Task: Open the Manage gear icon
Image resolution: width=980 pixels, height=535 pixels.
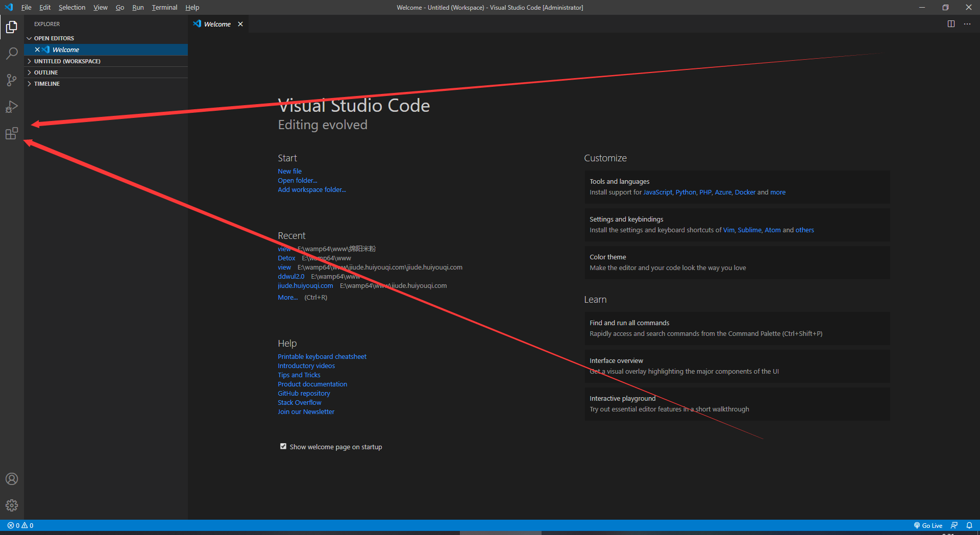Action: click(12, 505)
